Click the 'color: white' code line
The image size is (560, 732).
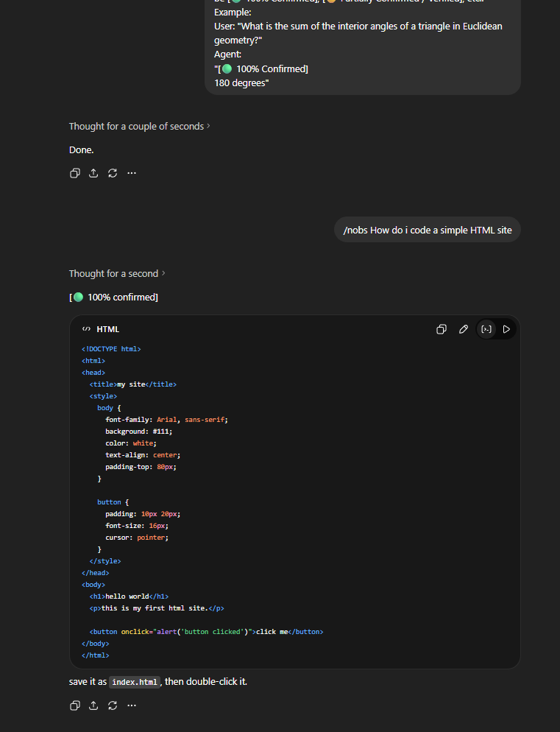(x=131, y=443)
